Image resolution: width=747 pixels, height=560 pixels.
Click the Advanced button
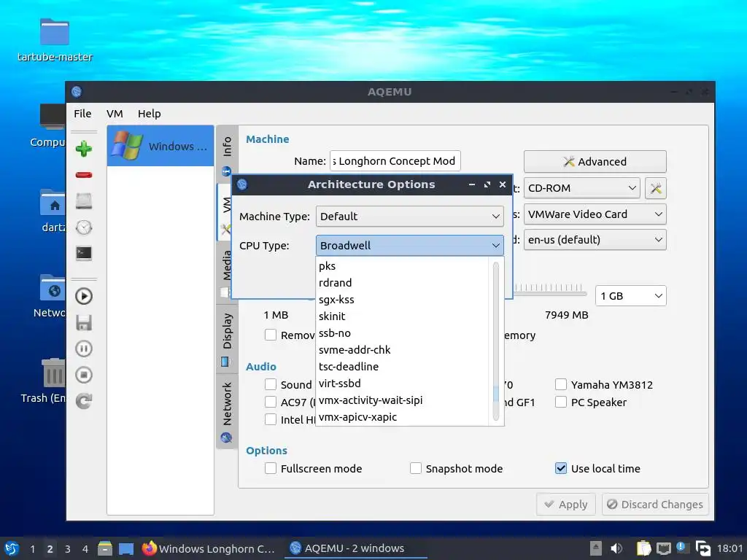595,161
